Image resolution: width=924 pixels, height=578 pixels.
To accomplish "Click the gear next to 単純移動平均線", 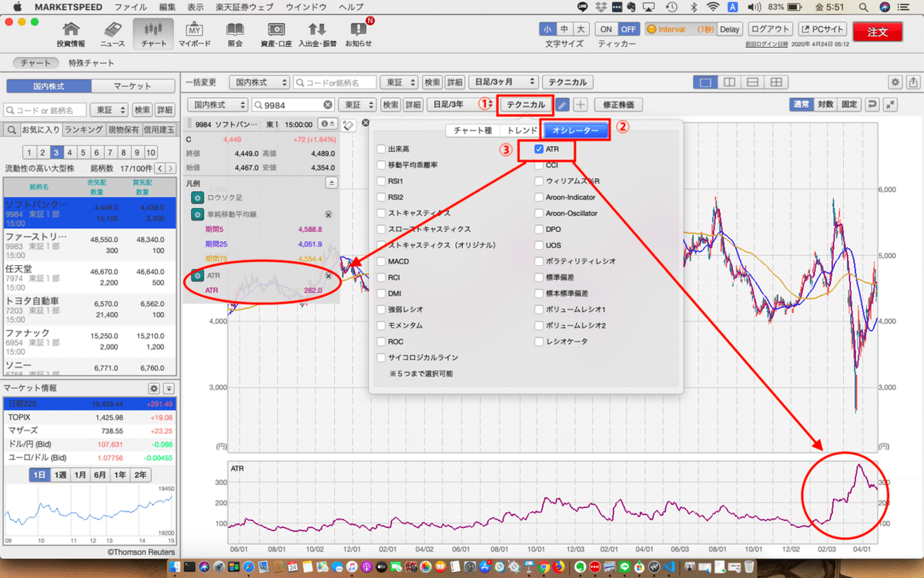I will click(x=196, y=215).
